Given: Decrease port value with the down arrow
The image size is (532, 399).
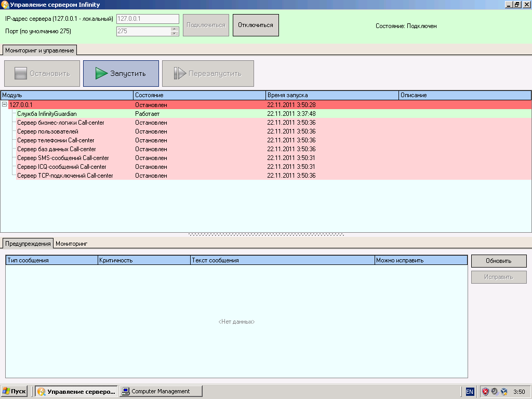Looking at the screenshot, I should click(x=175, y=33).
